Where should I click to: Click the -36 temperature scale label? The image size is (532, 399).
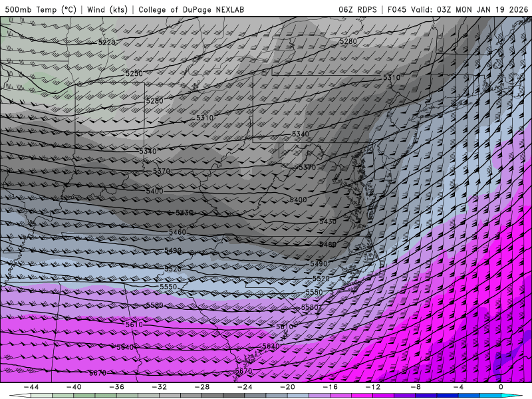(116, 387)
